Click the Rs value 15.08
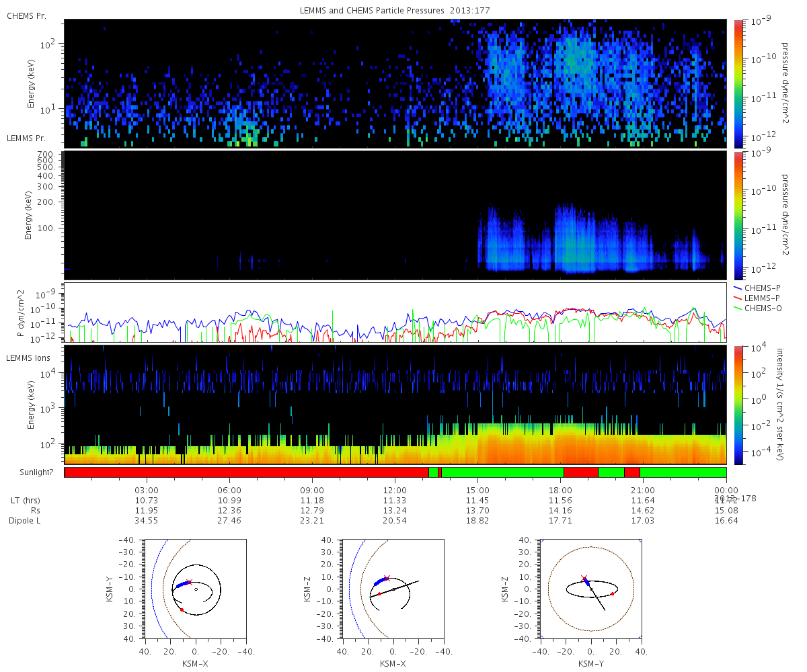The image size is (807, 672). [726, 511]
